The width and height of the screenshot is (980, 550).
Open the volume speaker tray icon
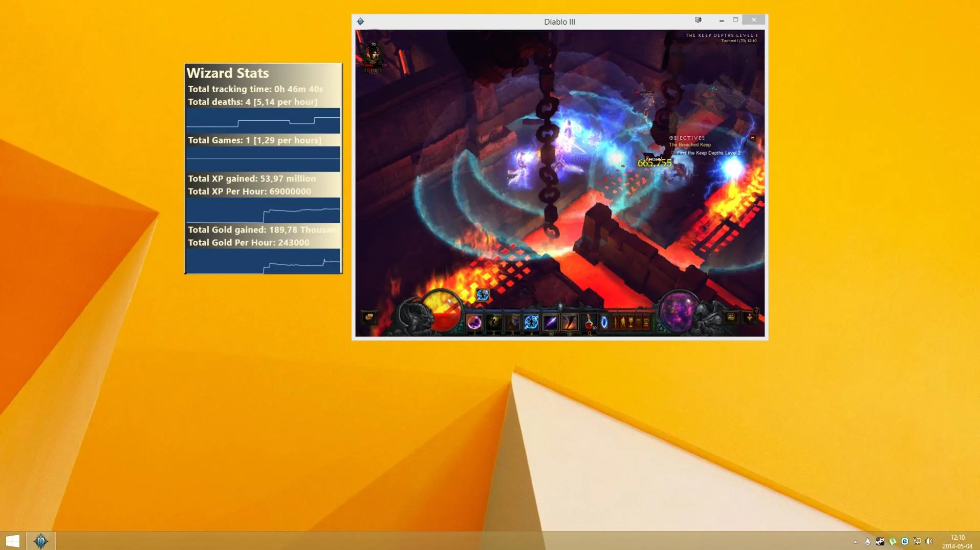929,541
